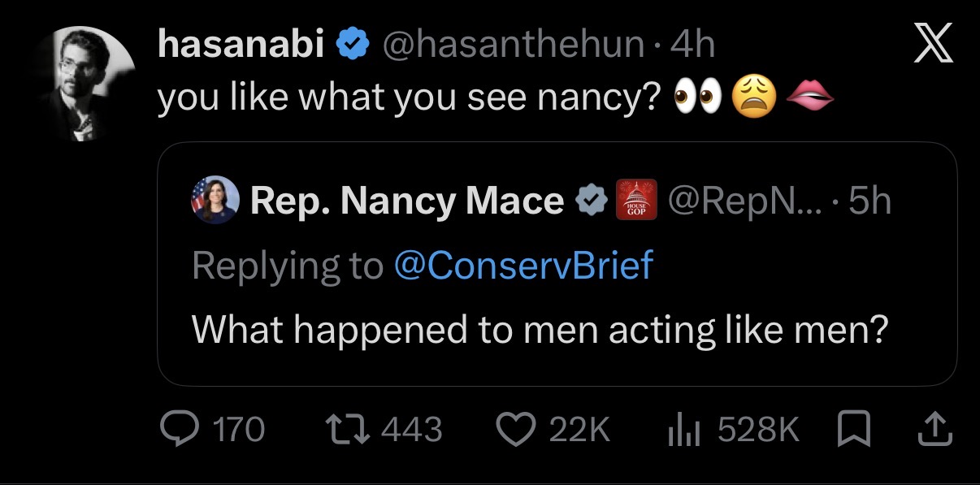Bookmark this tweet
The image size is (980, 485).
tap(853, 429)
